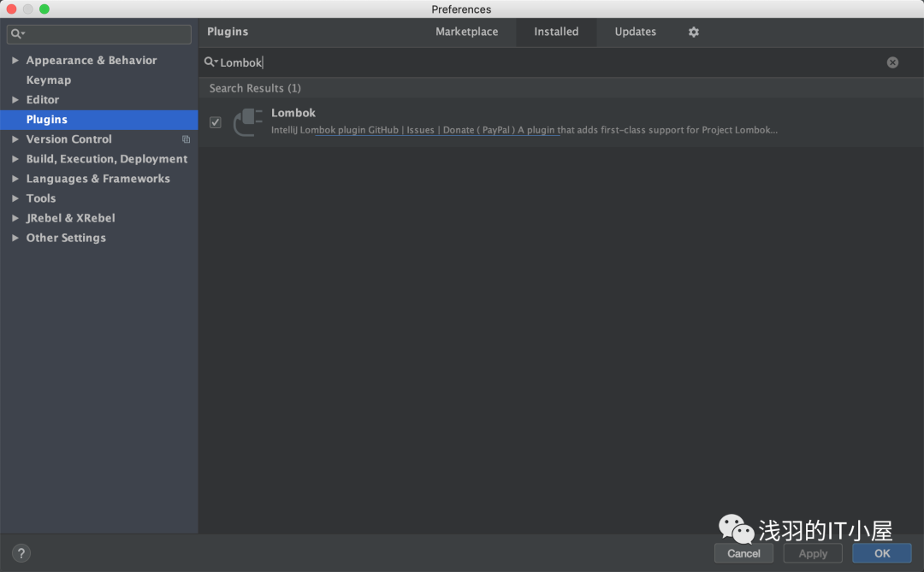Expand the Version Control section
The image size is (924, 572).
(15, 139)
